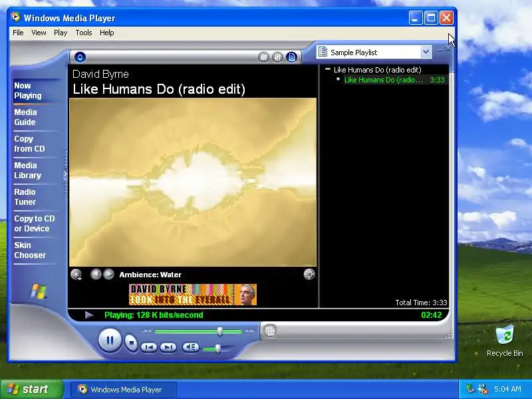The height and width of the screenshot is (399, 532).
Task: Click the fast forward arrows beside seek bar
Action: [x=250, y=331]
